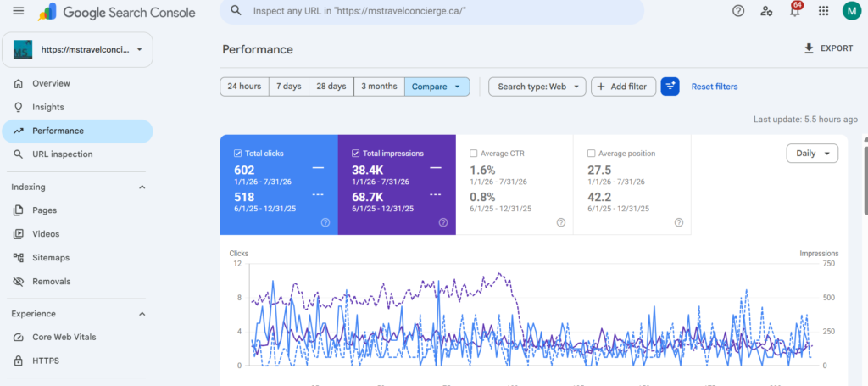Image resolution: width=868 pixels, height=386 pixels.
Task: Click the blue filter options icon
Action: coord(670,87)
